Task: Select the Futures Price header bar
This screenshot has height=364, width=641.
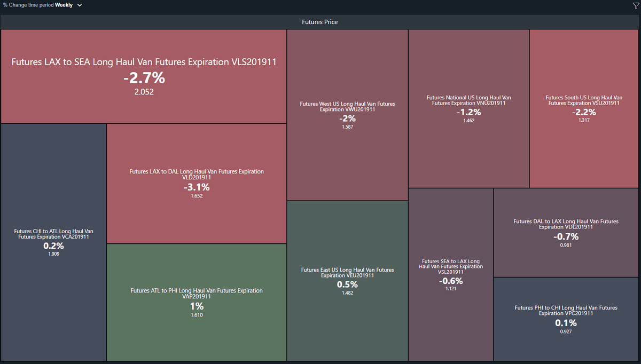Action: (x=320, y=22)
